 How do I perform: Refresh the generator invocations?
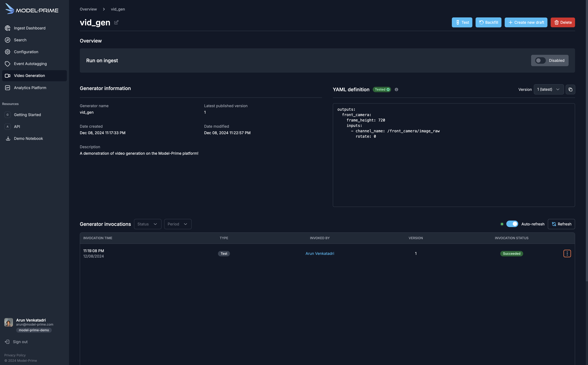[561, 224]
